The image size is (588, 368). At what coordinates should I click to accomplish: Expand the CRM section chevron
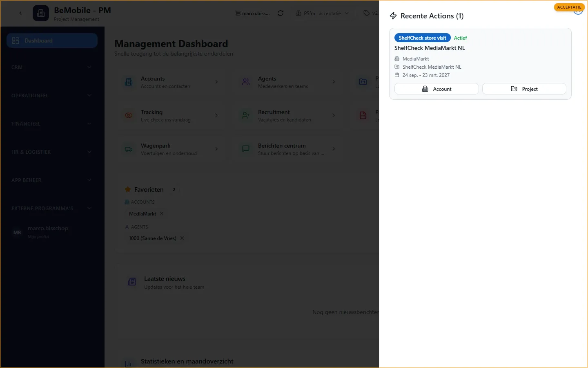pyautogui.click(x=89, y=67)
